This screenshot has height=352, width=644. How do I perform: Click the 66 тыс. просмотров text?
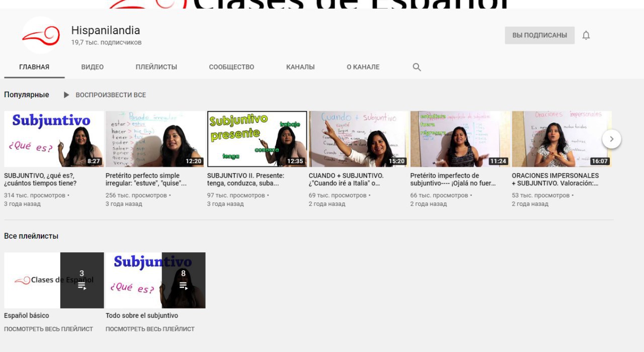(440, 195)
